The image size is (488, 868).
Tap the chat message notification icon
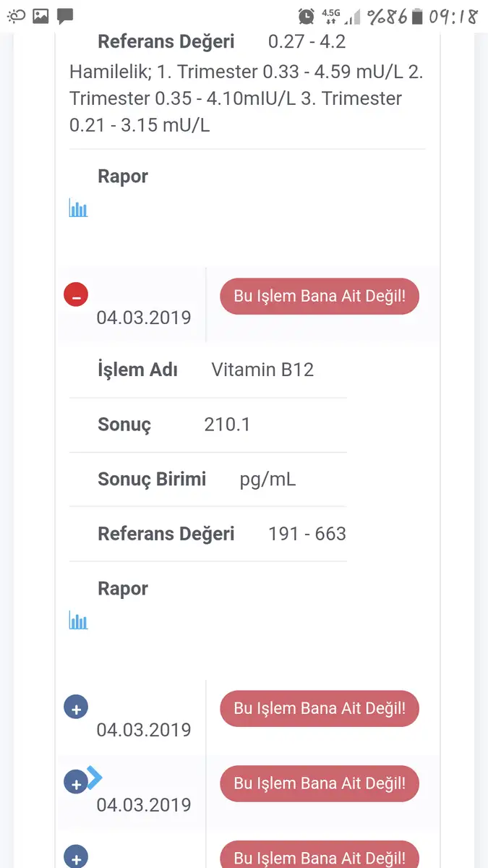click(x=65, y=16)
